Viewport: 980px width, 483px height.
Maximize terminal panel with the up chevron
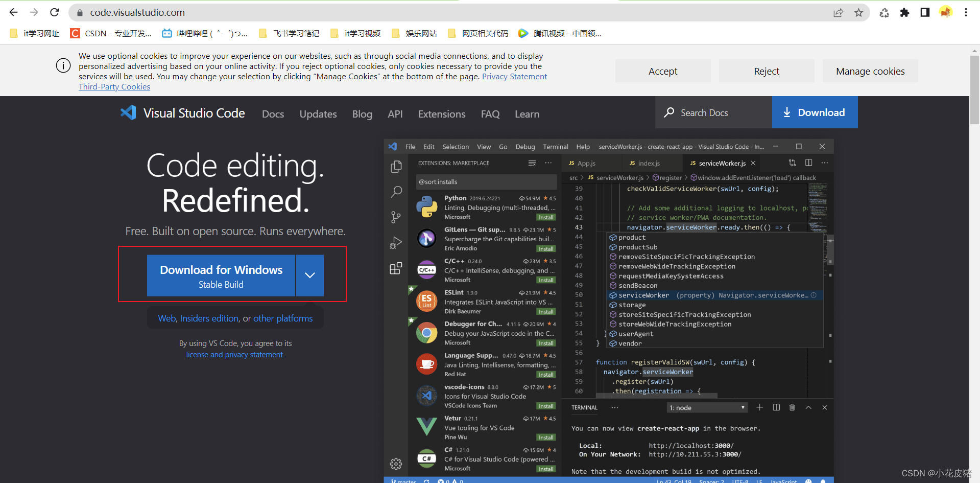(x=808, y=407)
